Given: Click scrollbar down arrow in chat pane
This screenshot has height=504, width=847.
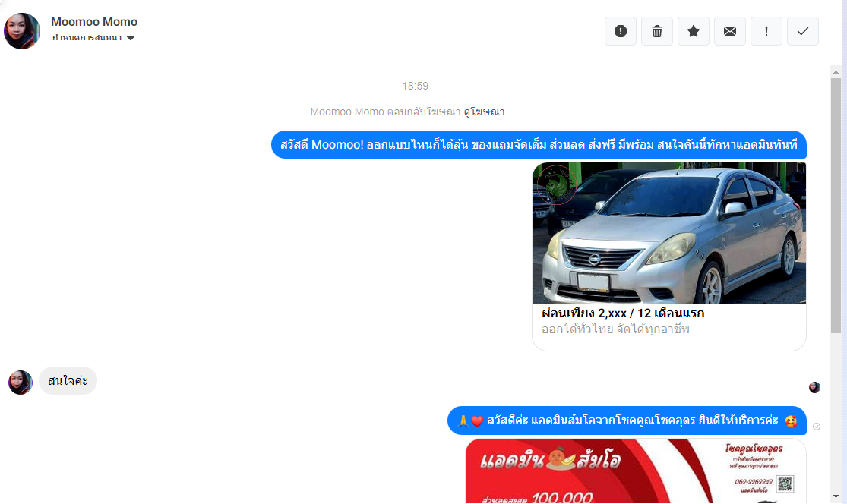Looking at the screenshot, I should click(x=836, y=496).
